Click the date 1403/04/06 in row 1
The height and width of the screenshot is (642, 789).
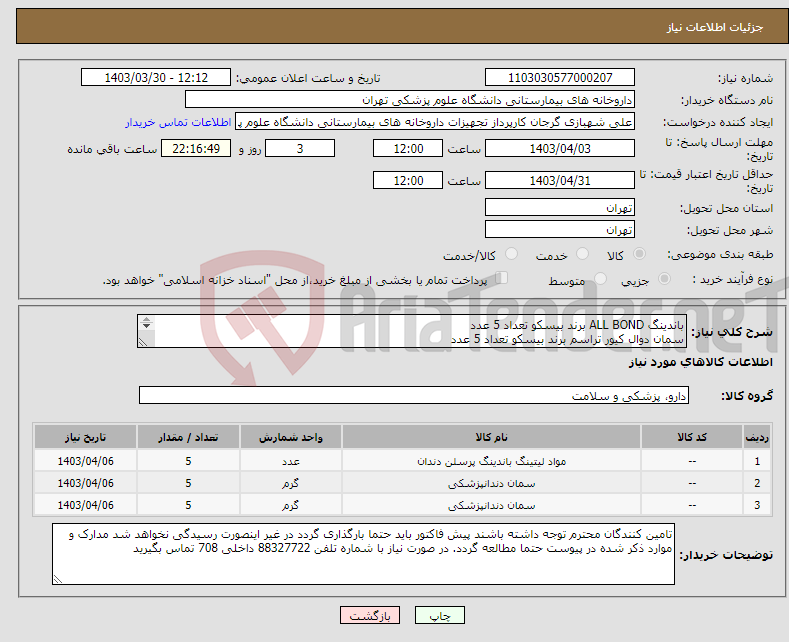pos(86,461)
